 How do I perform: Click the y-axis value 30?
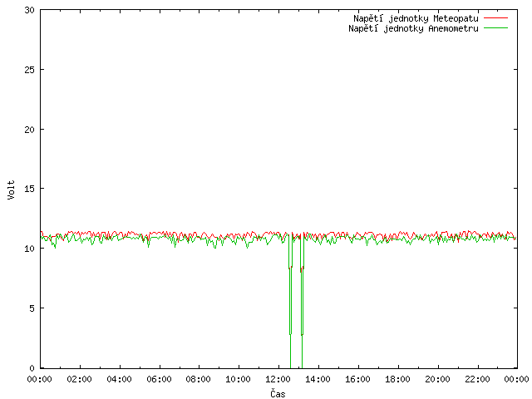pos(30,10)
